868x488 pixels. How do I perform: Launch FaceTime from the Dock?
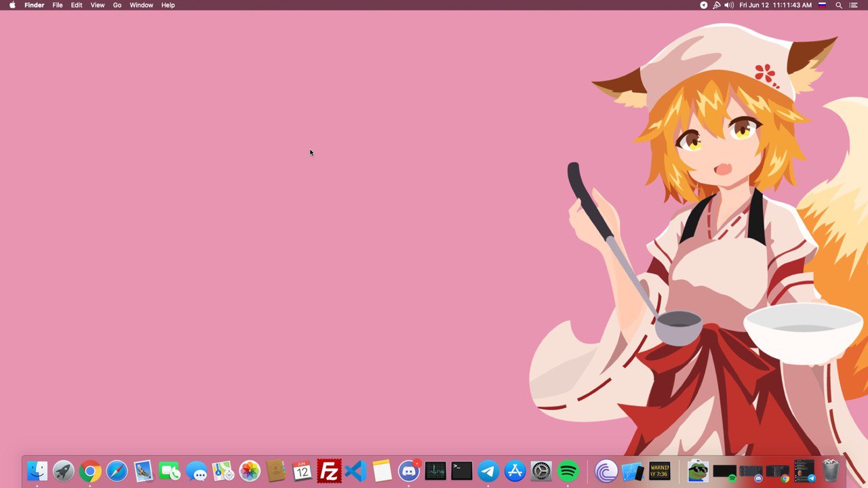click(170, 470)
